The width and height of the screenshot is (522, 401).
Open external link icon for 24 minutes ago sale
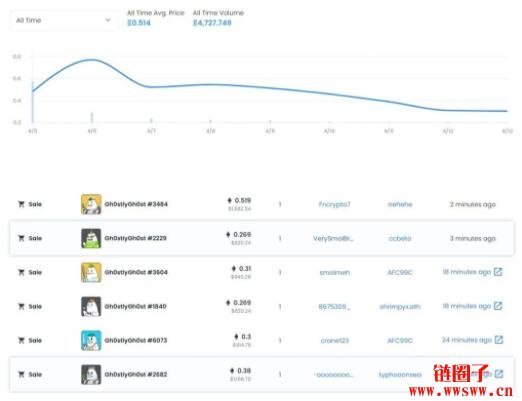tap(498, 340)
